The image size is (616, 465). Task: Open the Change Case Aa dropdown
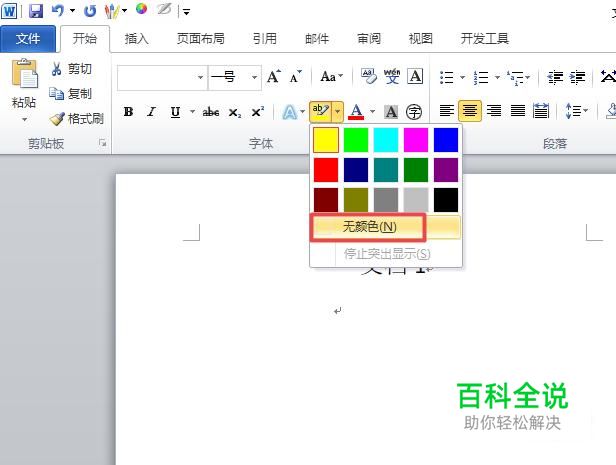332,76
